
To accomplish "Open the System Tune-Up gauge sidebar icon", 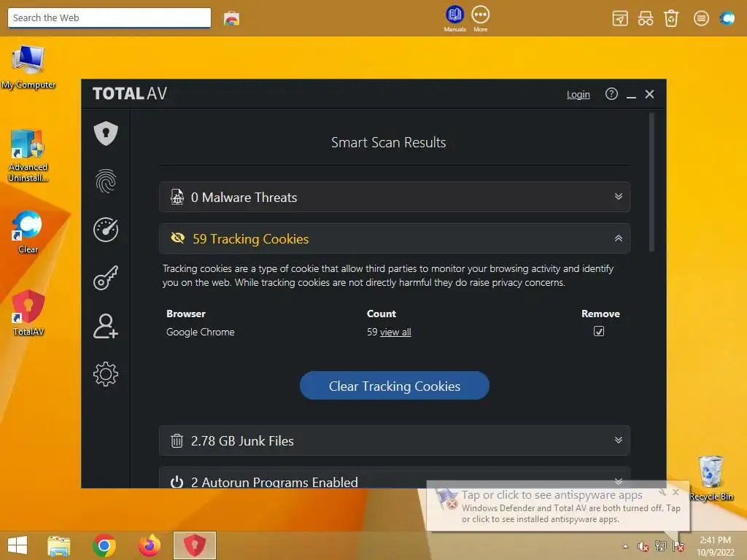I will (106, 230).
